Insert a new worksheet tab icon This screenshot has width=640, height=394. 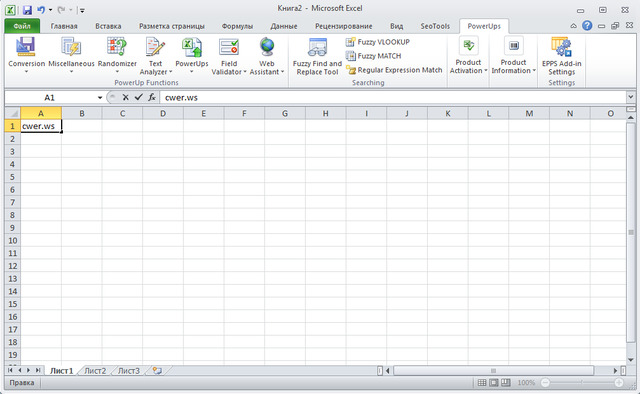pyautogui.click(x=157, y=370)
